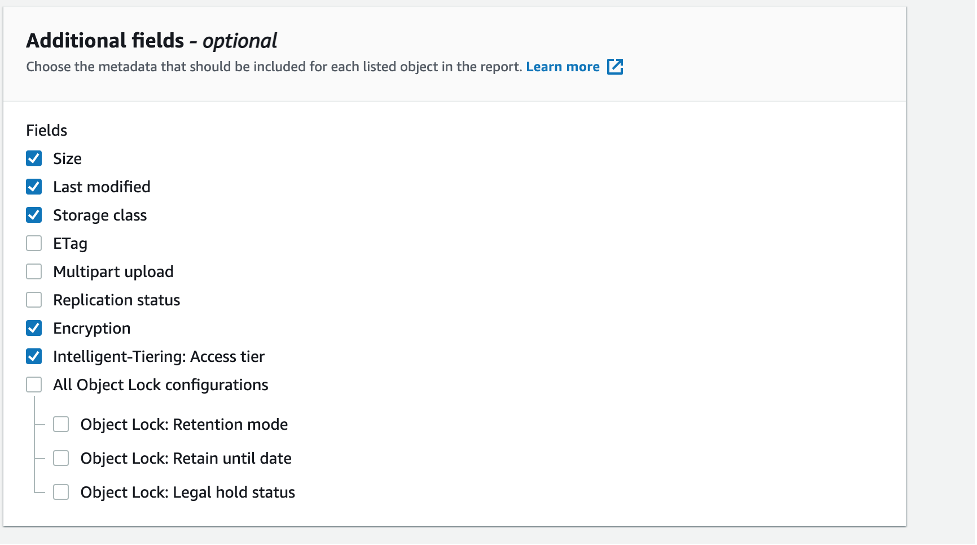This screenshot has height=545, width=977.
Task: Deselect Intelligent-Tiering: Access tier checkbox
Action: point(34,356)
